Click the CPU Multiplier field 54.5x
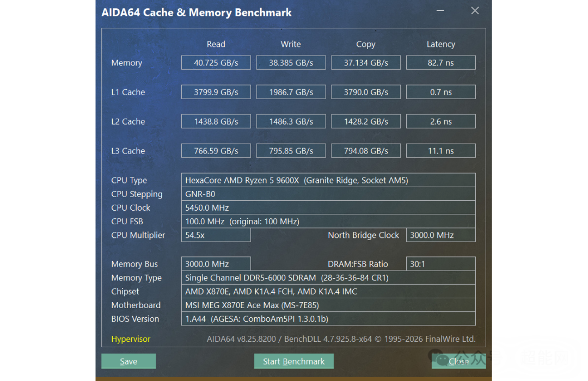Viewport: 588px width, 381px height. 216,235
